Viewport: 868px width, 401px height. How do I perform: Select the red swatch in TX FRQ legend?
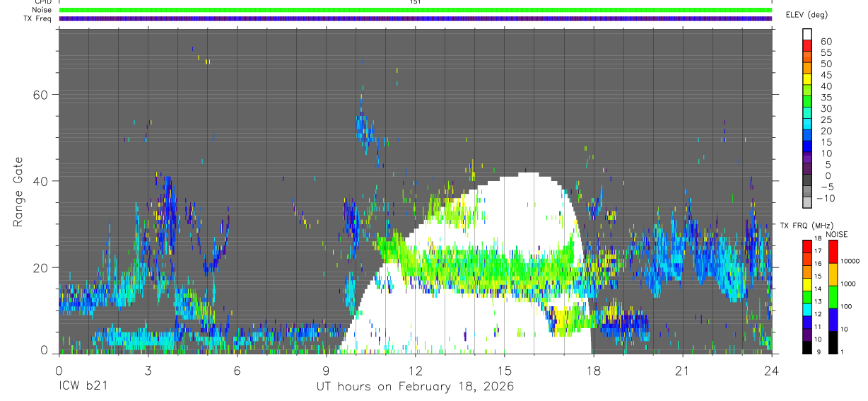tap(807, 247)
